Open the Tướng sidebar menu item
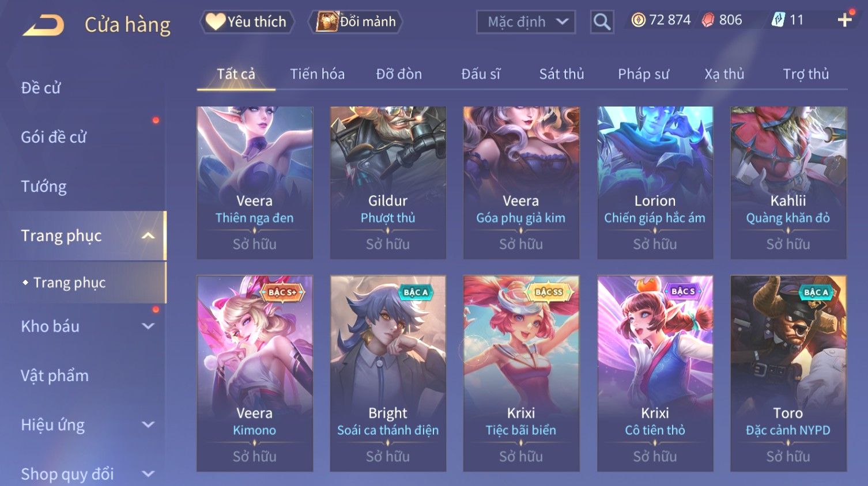868x486 pixels. click(x=44, y=187)
